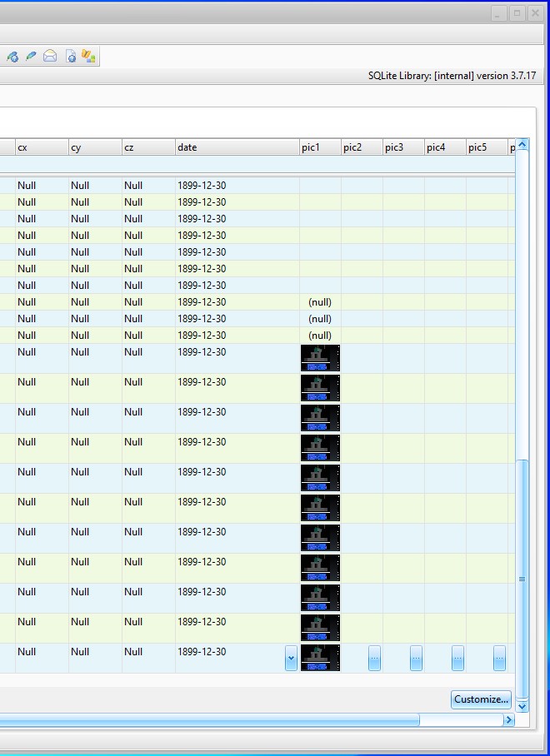Viewport: 550px width, 756px height.
Task: Click the ellipsis button in the pic2 column
Action: pyautogui.click(x=374, y=658)
